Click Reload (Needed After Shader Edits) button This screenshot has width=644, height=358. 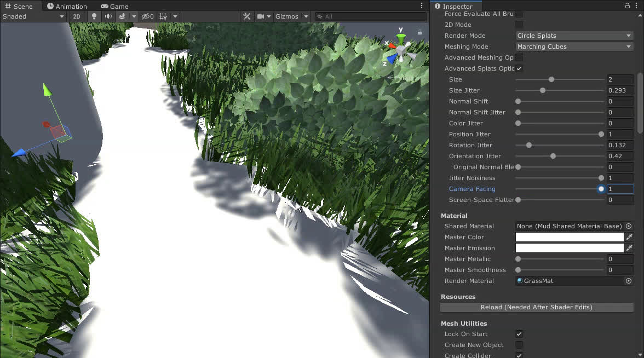[x=537, y=307]
